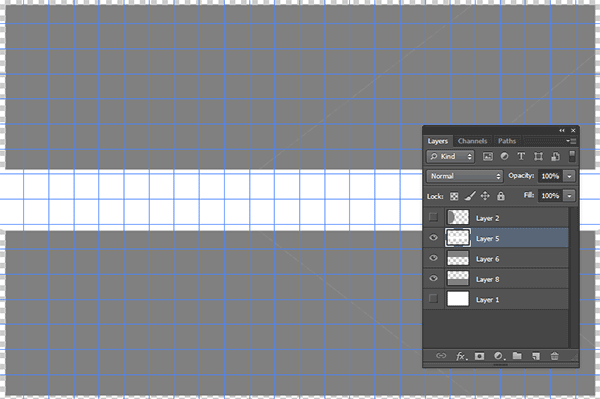Click Layers panel vertical scrollbar
This screenshot has height=399, width=600.
[573, 278]
